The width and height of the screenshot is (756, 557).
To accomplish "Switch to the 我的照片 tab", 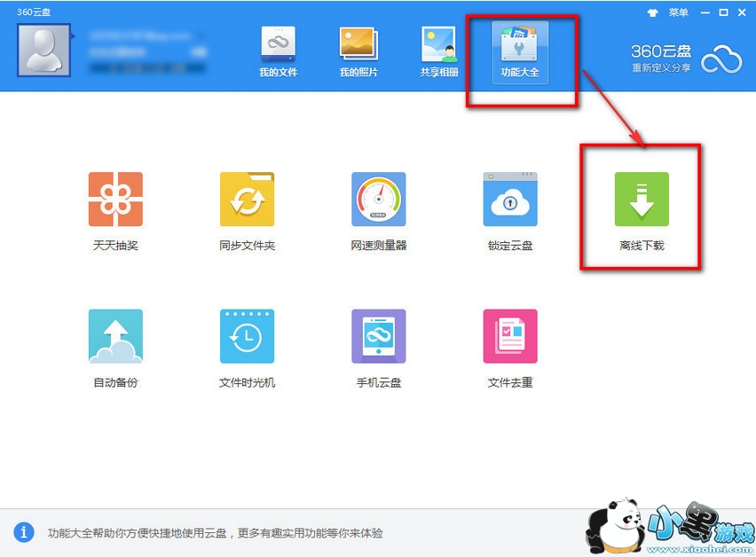I will 358,52.
